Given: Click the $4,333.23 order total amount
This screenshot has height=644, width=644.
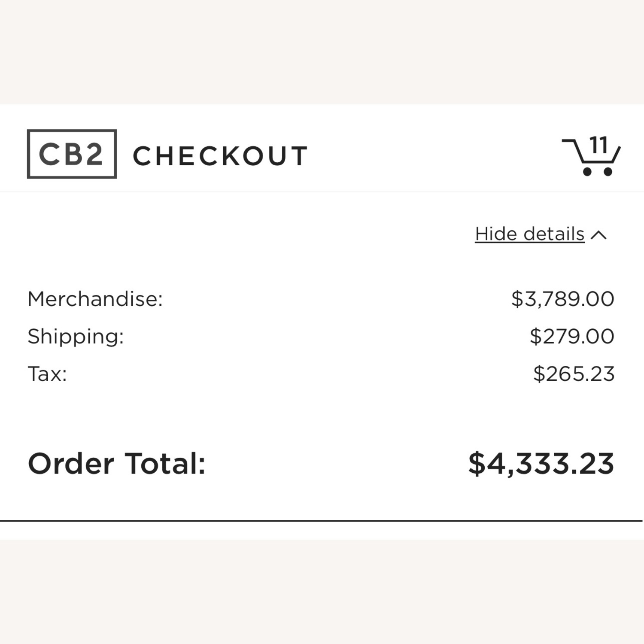Looking at the screenshot, I should point(541,464).
